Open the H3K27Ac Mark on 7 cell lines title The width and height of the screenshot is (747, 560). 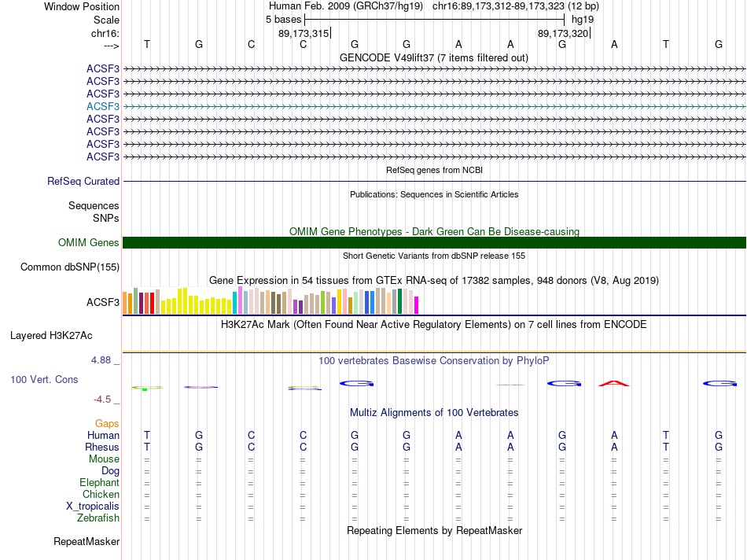[x=433, y=325]
